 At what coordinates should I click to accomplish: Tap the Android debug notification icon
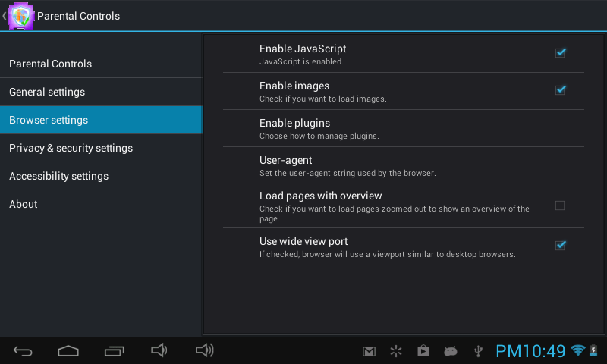[x=451, y=351]
